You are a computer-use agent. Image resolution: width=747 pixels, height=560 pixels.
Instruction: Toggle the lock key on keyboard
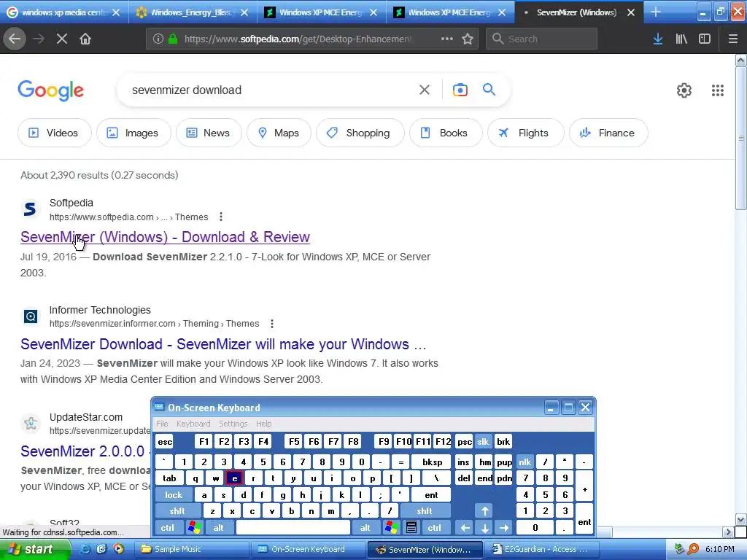[x=174, y=495]
